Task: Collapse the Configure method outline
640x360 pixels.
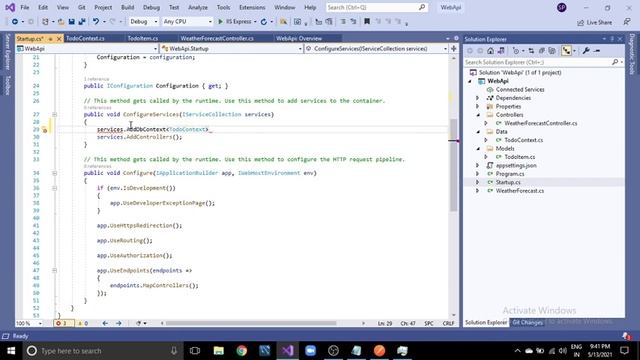Action: [54, 173]
